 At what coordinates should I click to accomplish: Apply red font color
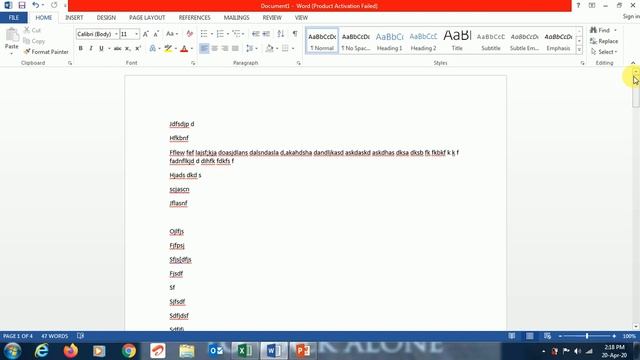click(184, 49)
